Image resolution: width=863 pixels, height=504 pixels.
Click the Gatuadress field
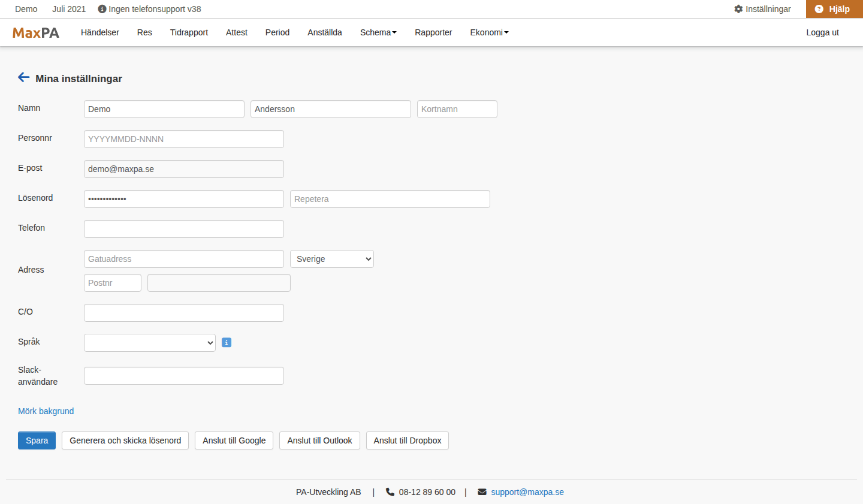point(184,259)
